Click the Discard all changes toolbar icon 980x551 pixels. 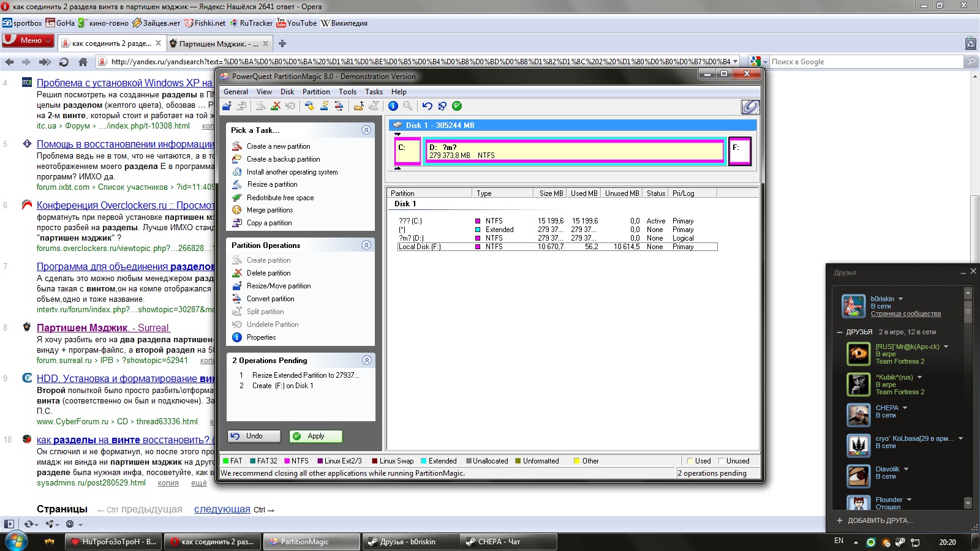pyautogui.click(x=442, y=106)
